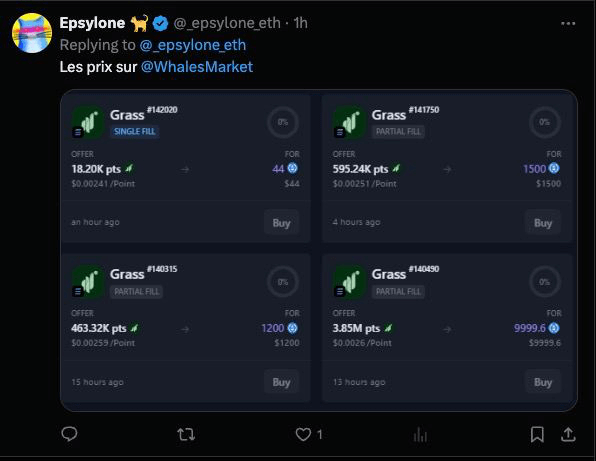
Task: Open Epsylone's cat profile avatar
Action: pos(32,33)
